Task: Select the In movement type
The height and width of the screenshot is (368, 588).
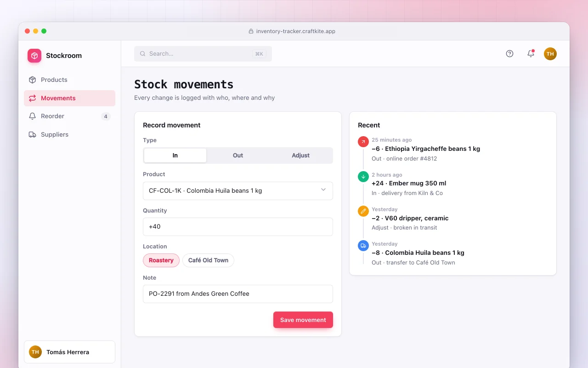Action: [175, 155]
